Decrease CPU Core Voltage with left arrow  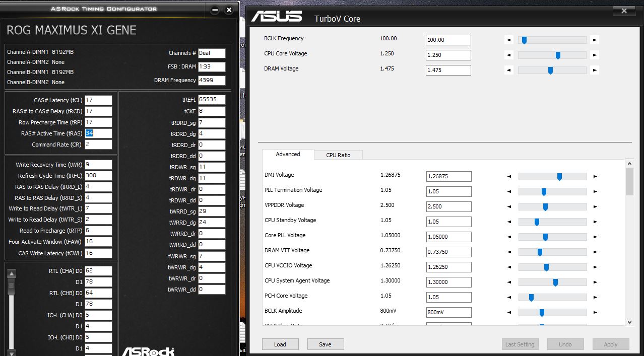509,55
